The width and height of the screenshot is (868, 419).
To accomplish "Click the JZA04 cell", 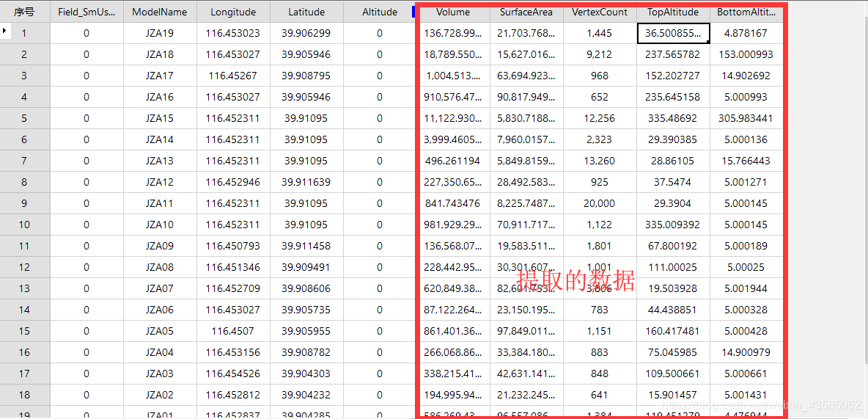I will [x=159, y=352].
